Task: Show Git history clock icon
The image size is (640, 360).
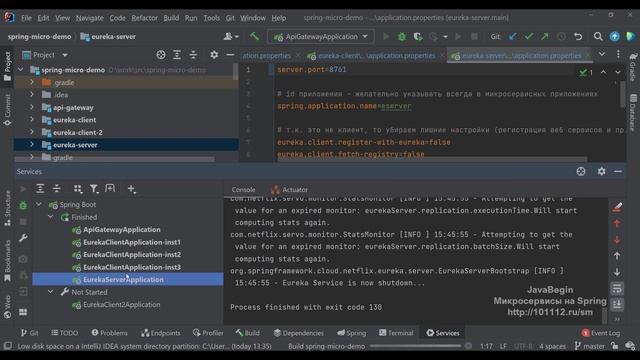Action: pos(561,37)
